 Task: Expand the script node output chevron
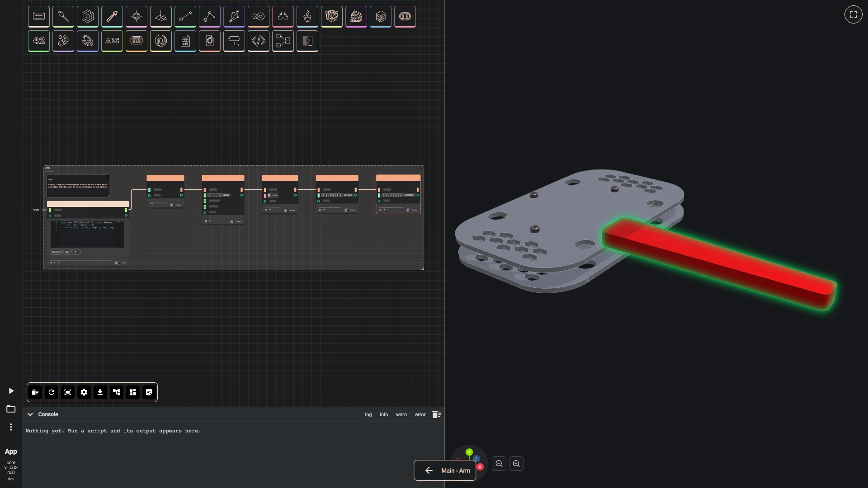point(58,263)
